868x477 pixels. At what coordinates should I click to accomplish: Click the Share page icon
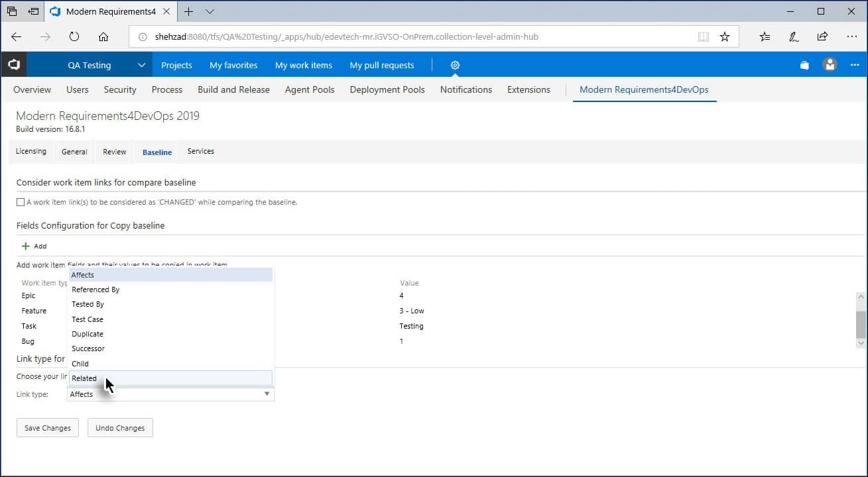click(822, 37)
